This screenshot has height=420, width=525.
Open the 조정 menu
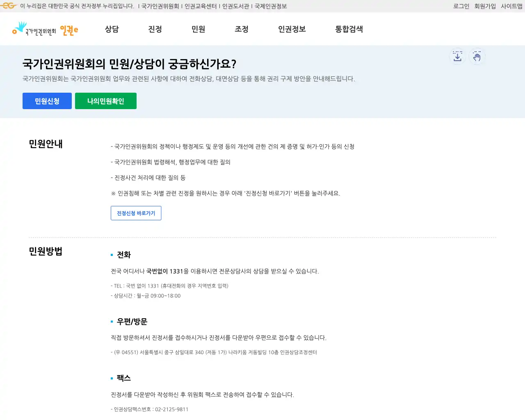(x=242, y=29)
